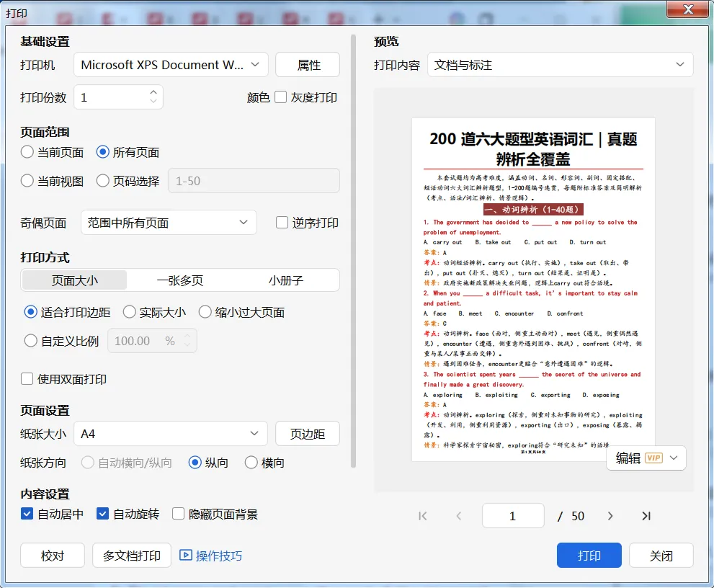714x588 pixels.
Task: Enable 使用双面打印 checkbox
Action: [x=27, y=379]
